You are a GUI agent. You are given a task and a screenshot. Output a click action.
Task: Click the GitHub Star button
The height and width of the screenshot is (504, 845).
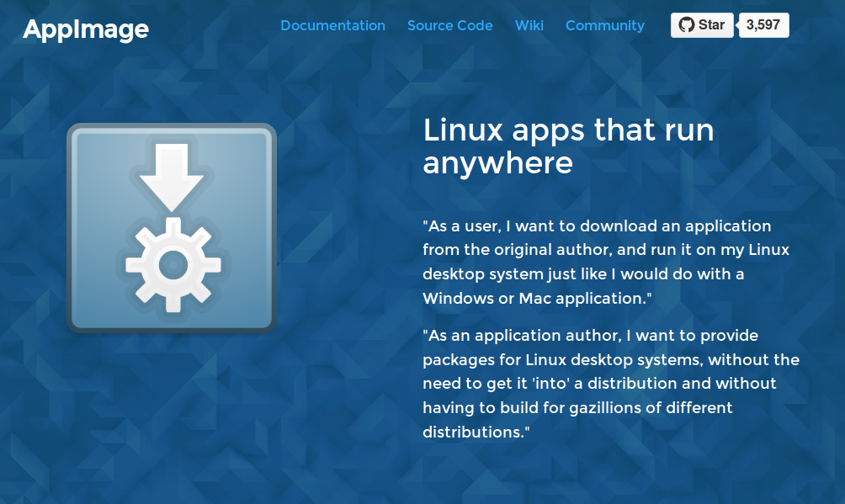coord(702,24)
